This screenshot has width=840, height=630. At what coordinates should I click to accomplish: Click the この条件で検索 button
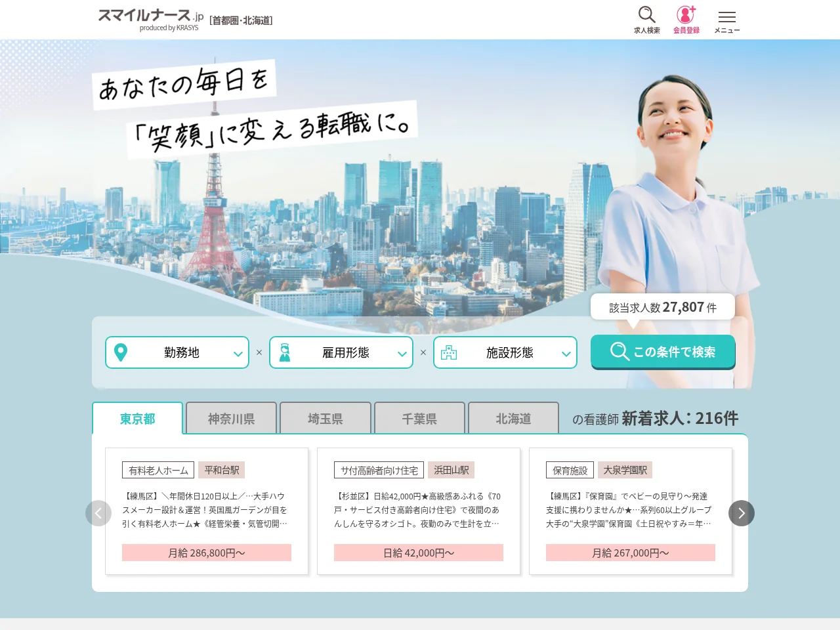[663, 352]
